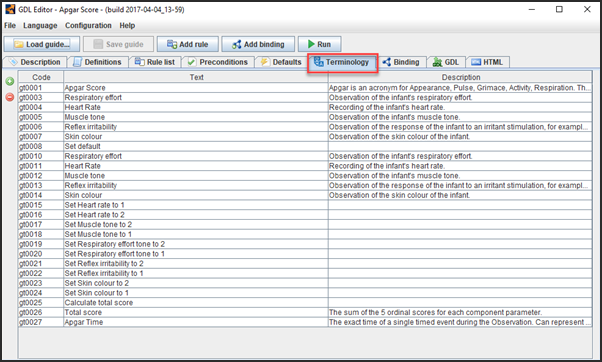Open the File menu
This screenshot has width=602, height=362.
click(x=10, y=25)
